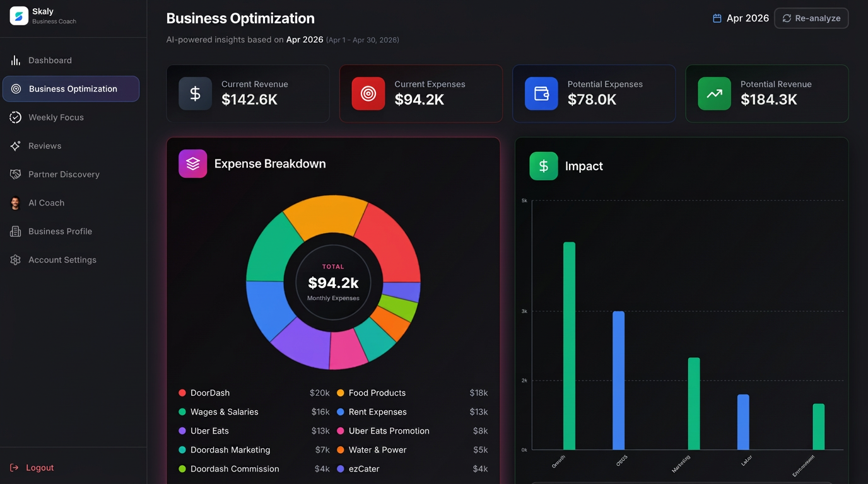The image size is (868, 484).
Task: Click the Expense Breakdown panel title
Action: pos(270,164)
